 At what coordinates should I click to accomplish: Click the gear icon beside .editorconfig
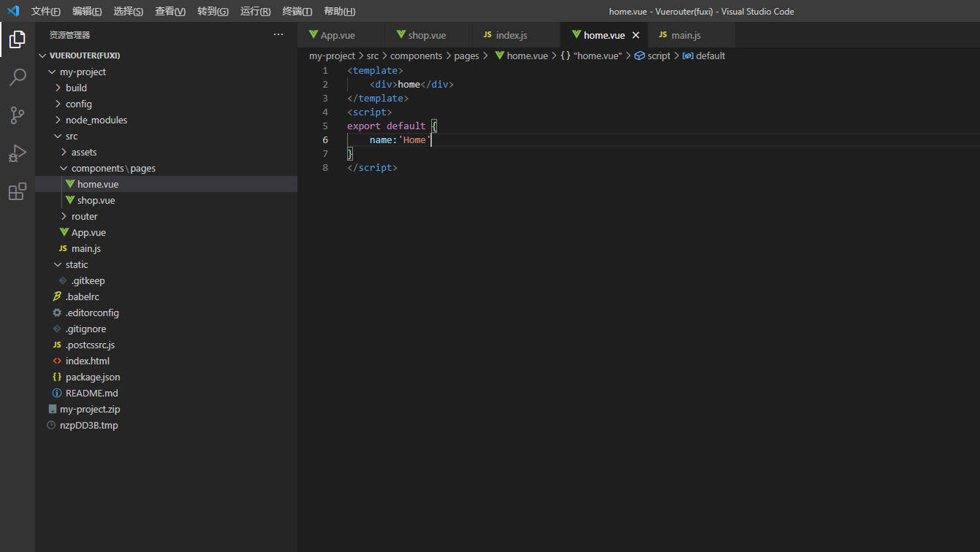pos(57,313)
